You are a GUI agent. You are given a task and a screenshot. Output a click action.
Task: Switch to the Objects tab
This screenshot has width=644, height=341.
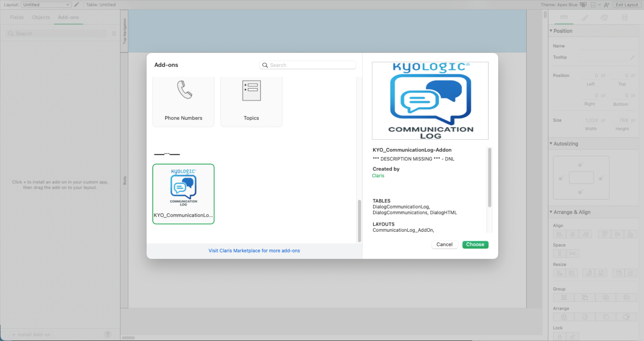coord(41,17)
